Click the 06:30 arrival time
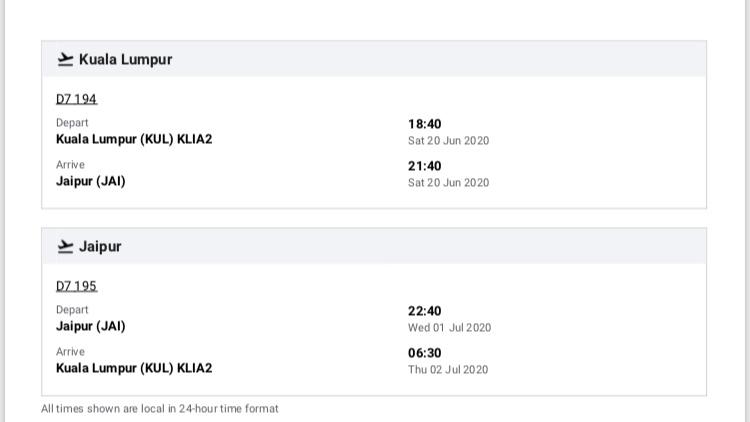Viewport: 750px width, 422px height. (425, 353)
